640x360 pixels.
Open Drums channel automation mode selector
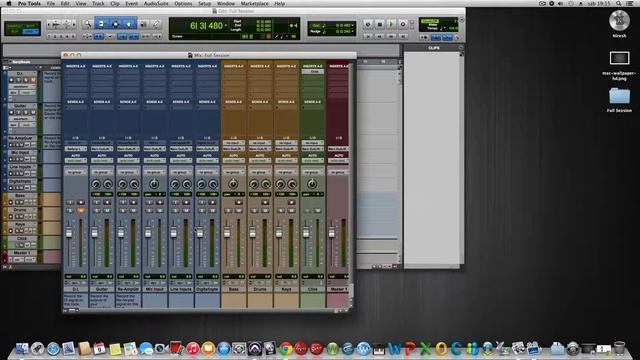(260, 161)
